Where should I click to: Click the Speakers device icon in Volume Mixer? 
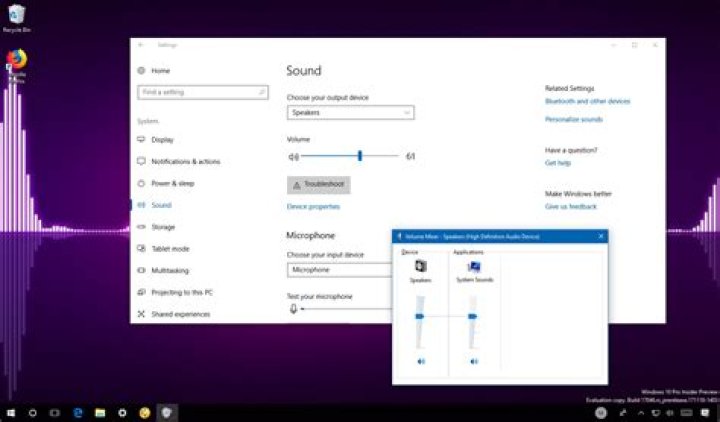coord(421,266)
